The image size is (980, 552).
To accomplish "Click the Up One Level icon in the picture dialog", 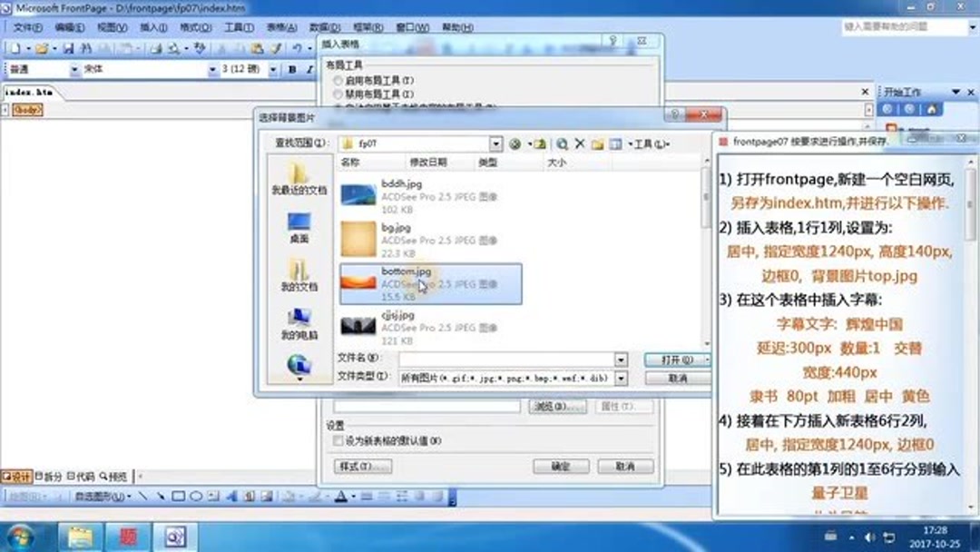I will click(x=540, y=143).
